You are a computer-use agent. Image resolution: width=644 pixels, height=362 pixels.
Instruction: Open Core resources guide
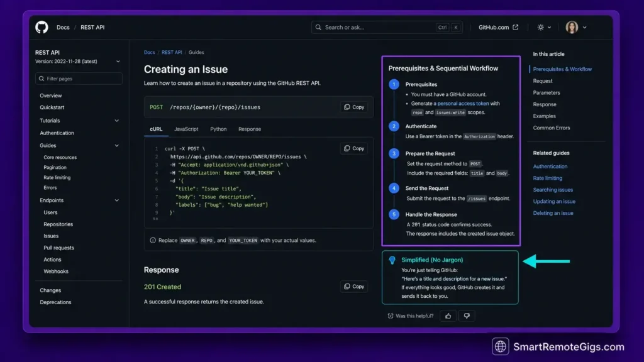[60, 157]
